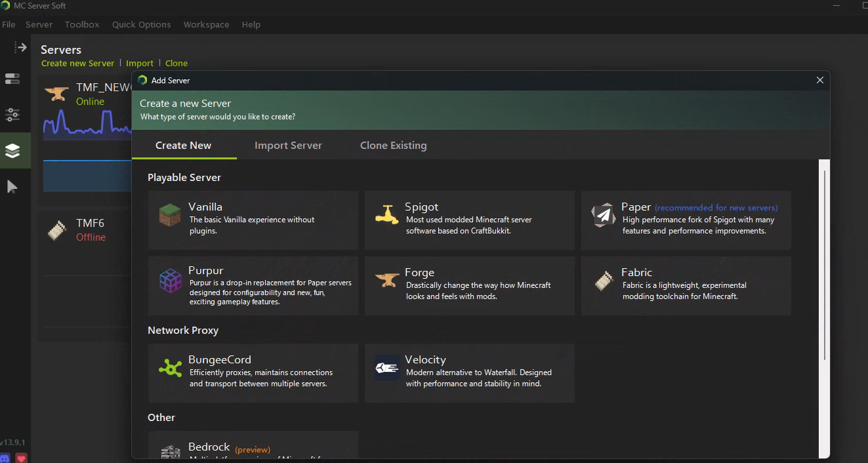Open the Workspace menu
The image size is (868, 463).
click(x=206, y=24)
